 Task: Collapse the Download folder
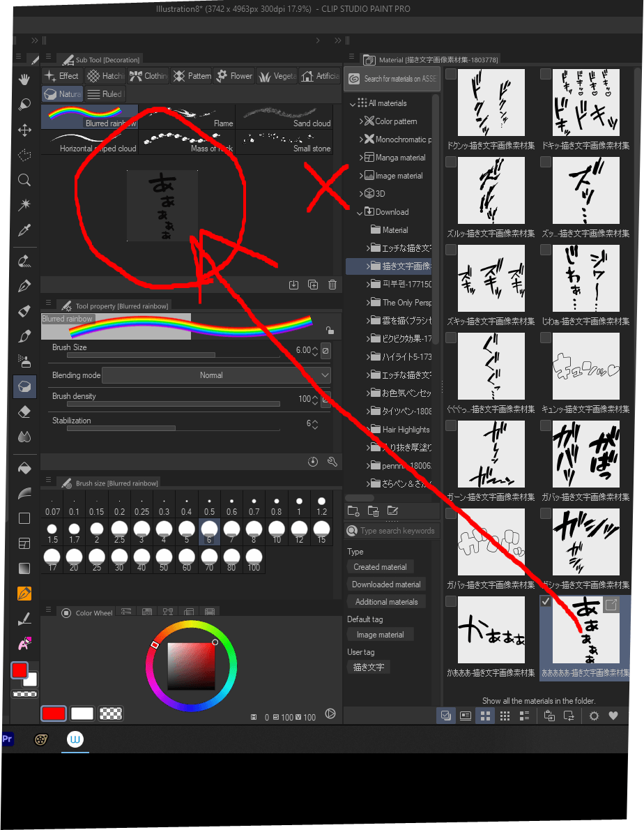(x=360, y=212)
